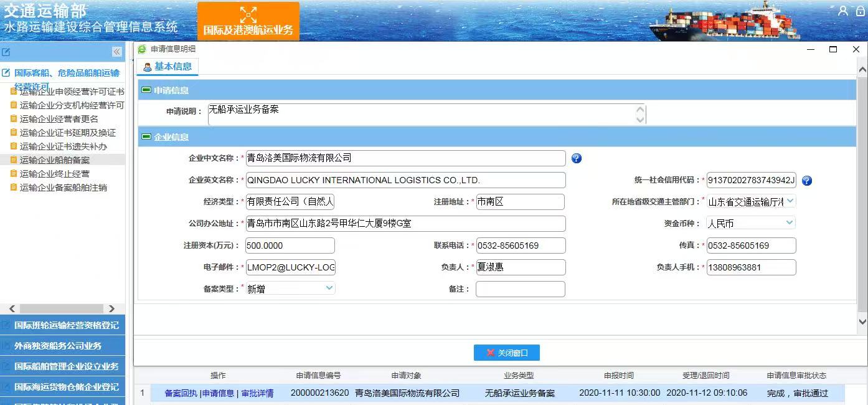The width and height of the screenshot is (868, 405).
Task: Click the sidebar horizontal scrollbar thumb
Action: coord(62,308)
